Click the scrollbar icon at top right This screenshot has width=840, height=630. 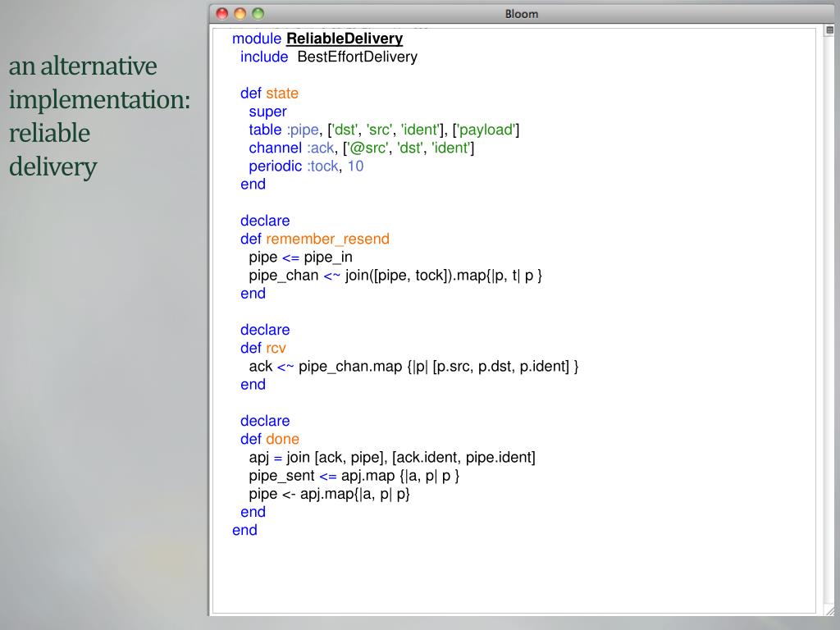[829, 30]
